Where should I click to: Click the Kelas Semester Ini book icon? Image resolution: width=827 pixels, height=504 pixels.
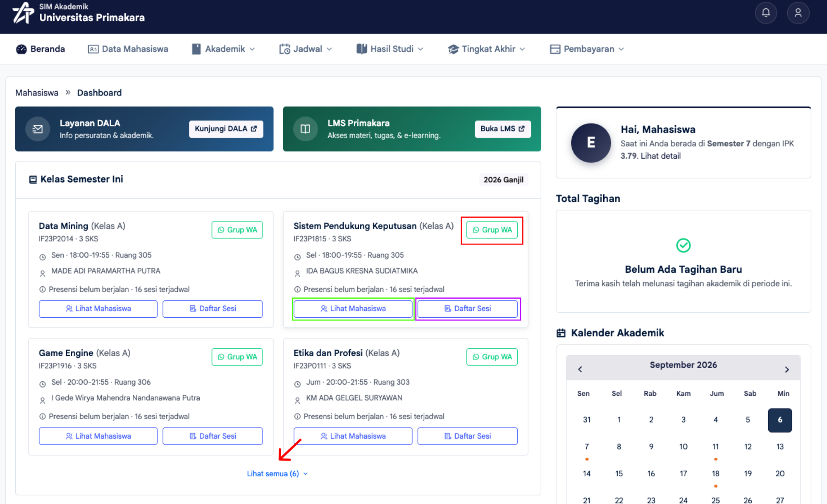(33, 180)
